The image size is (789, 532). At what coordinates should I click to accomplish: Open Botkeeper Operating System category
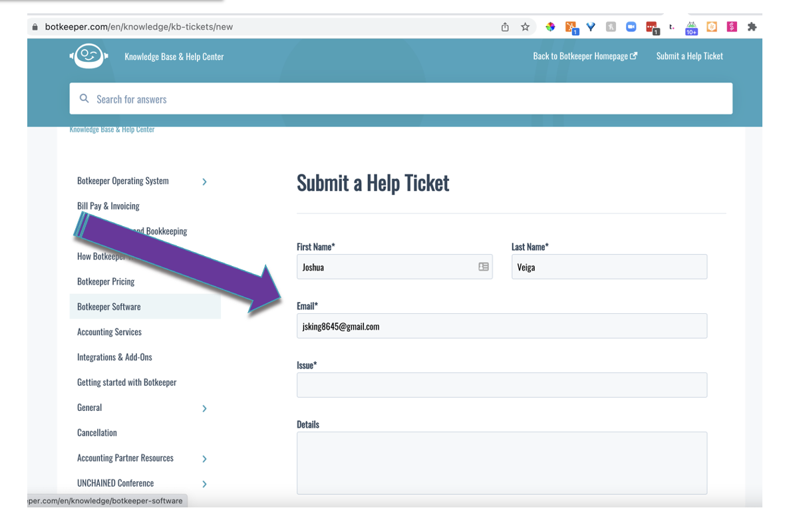pyautogui.click(x=123, y=181)
